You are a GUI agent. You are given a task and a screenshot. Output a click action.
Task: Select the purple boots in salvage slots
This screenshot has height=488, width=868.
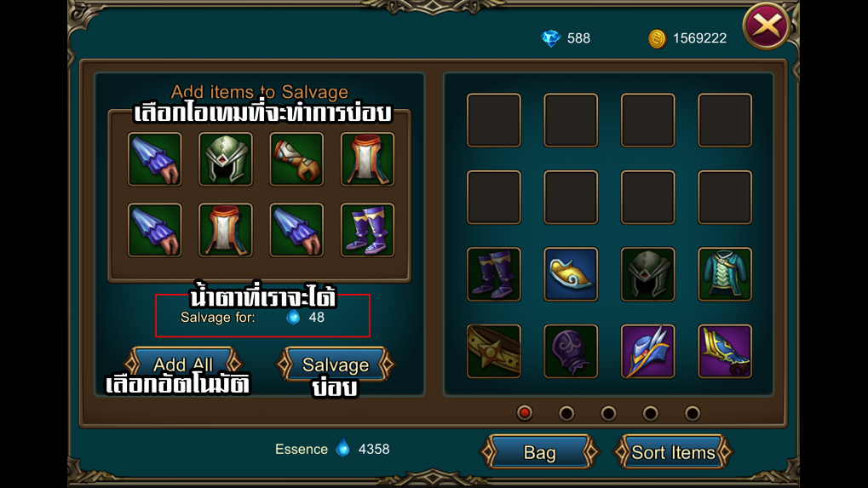[x=367, y=230]
